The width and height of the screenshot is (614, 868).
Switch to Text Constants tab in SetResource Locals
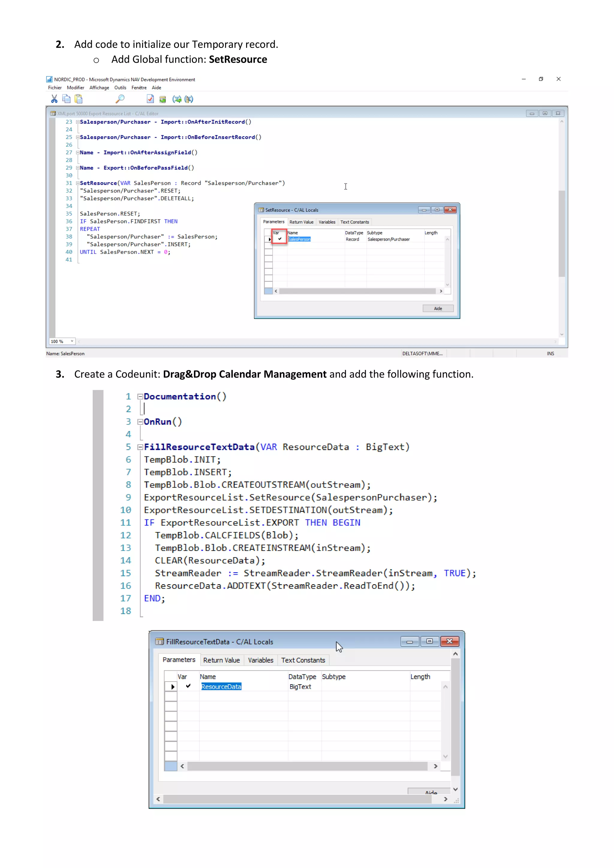point(355,222)
